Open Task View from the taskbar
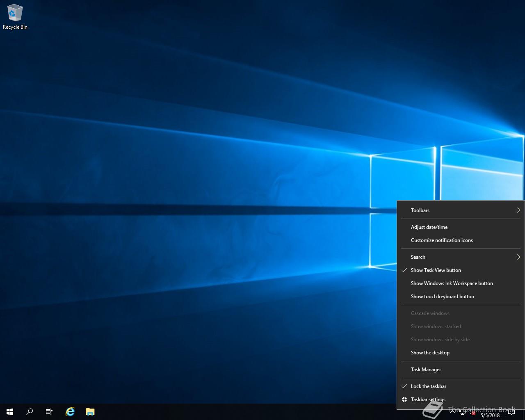Screen dimensions: 525x420 point(49,412)
